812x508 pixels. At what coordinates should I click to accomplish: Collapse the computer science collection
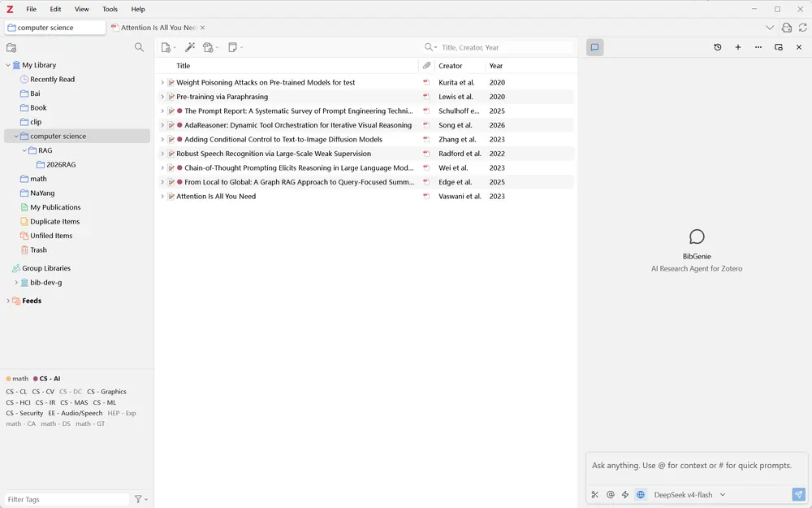pyautogui.click(x=16, y=137)
